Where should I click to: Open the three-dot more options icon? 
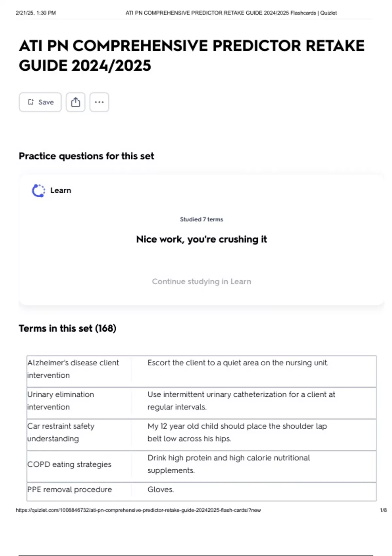(x=99, y=102)
